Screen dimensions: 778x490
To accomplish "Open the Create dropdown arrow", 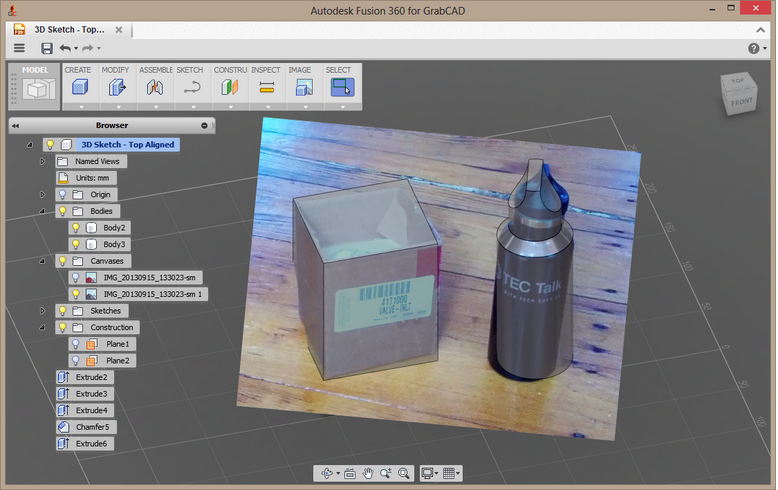I will tap(81, 107).
